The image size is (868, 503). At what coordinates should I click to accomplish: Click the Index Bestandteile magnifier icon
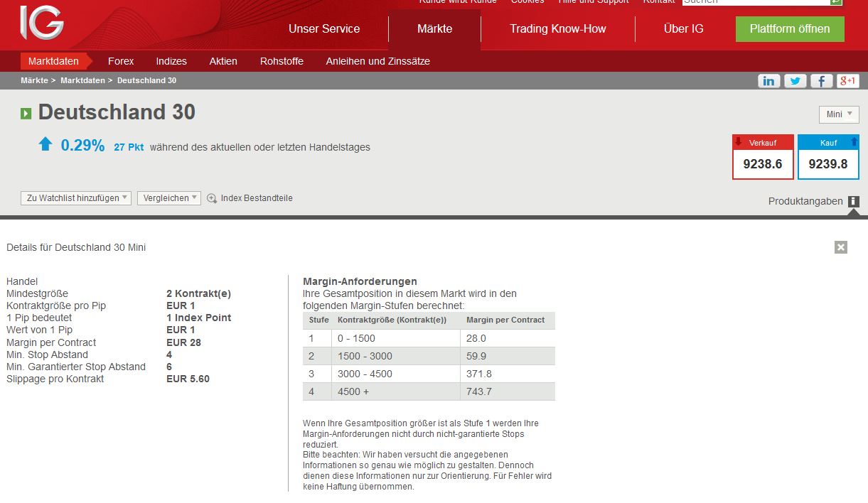(x=212, y=198)
